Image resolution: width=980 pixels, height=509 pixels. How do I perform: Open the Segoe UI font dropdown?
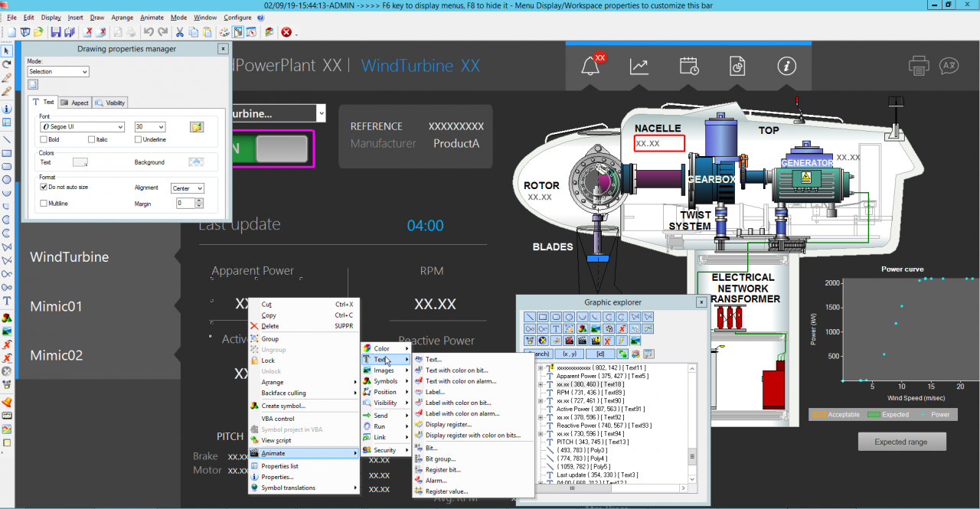point(119,127)
